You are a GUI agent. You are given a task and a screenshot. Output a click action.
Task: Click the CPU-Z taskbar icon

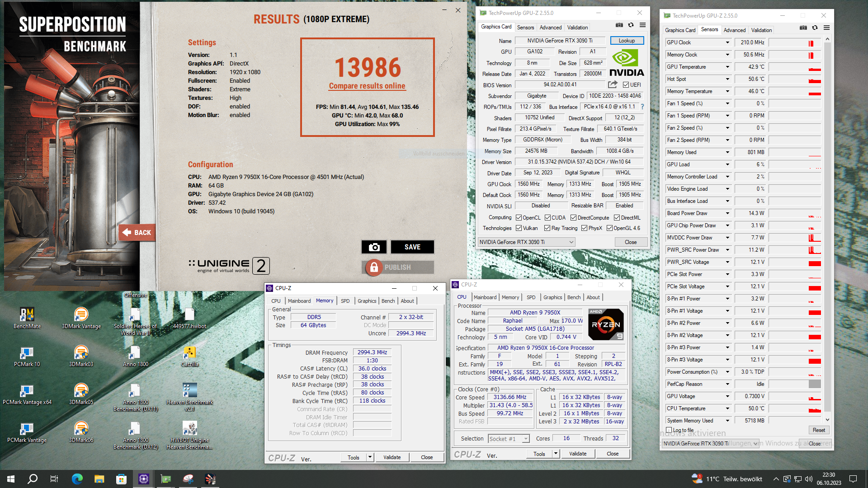pyautogui.click(x=144, y=479)
